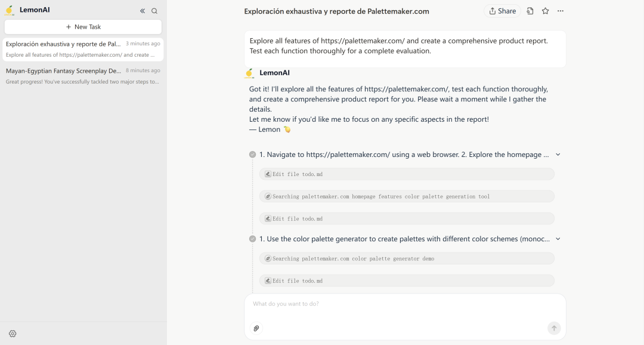Collapse the sidebar with the double-chevron icon
The image size is (644, 345).
point(143,11)
